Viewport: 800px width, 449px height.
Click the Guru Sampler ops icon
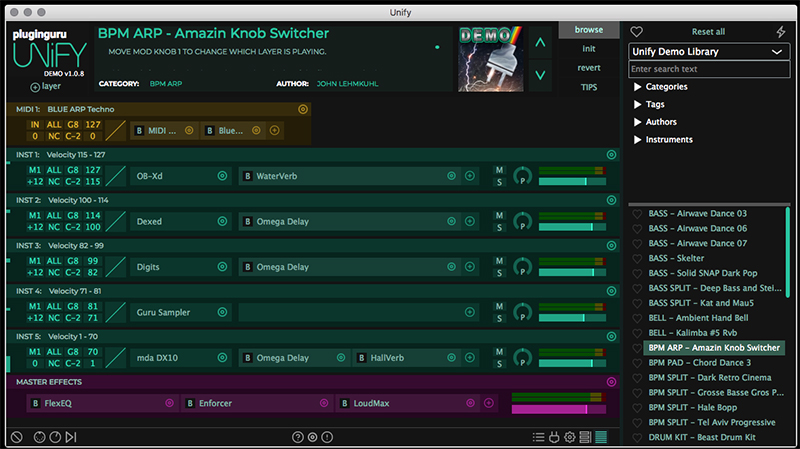point(222,312)
